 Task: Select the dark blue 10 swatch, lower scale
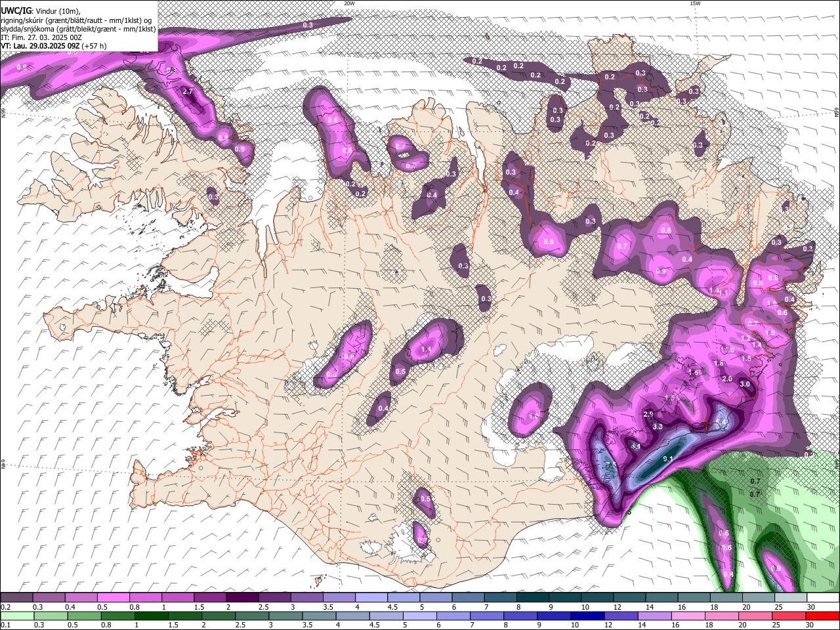[x=587, y=616]
